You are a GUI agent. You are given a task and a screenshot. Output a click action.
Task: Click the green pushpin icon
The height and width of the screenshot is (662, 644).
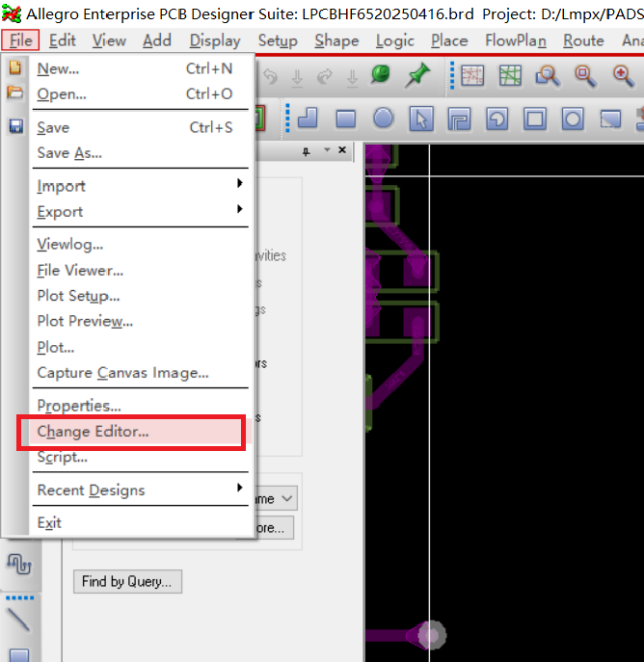[417, 75]
